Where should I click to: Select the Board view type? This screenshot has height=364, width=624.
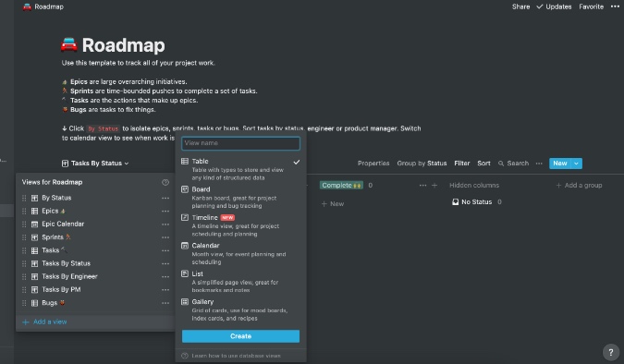[240, 198]
